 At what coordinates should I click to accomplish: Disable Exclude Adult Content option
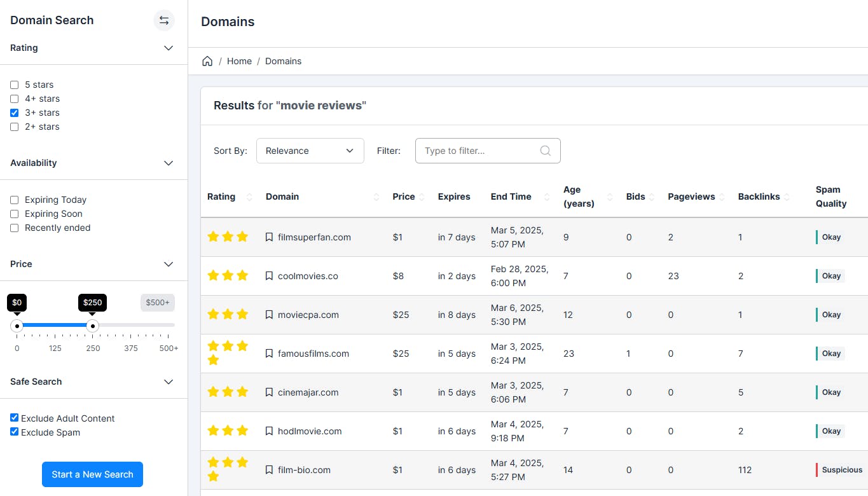pyautogui.click(x=15, y=418)
